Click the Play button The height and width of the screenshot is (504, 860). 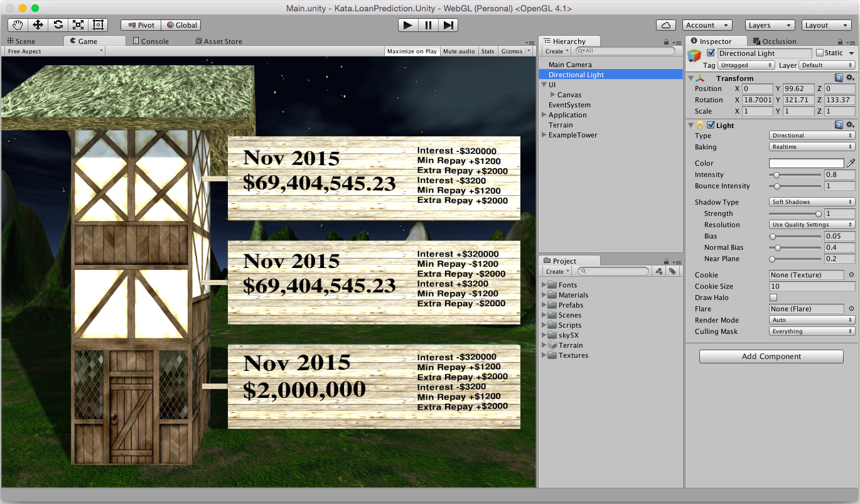(x=408, y=25)
